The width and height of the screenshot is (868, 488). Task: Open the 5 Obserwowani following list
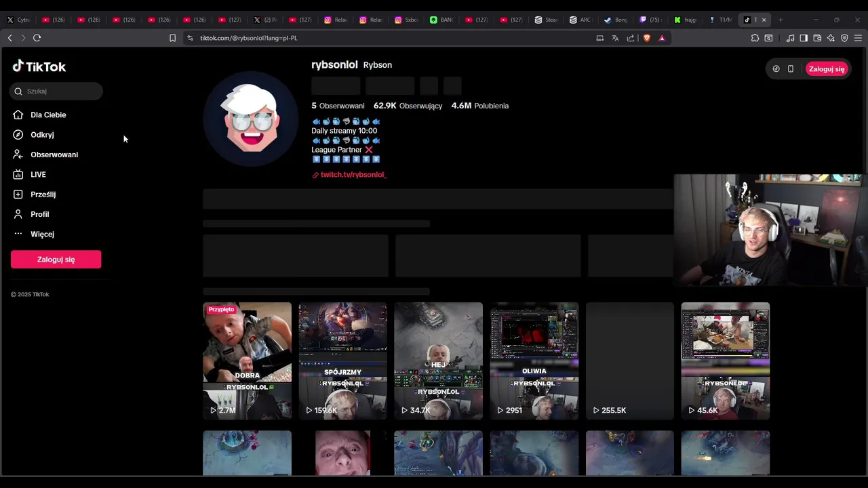click(x=338, y=106)
